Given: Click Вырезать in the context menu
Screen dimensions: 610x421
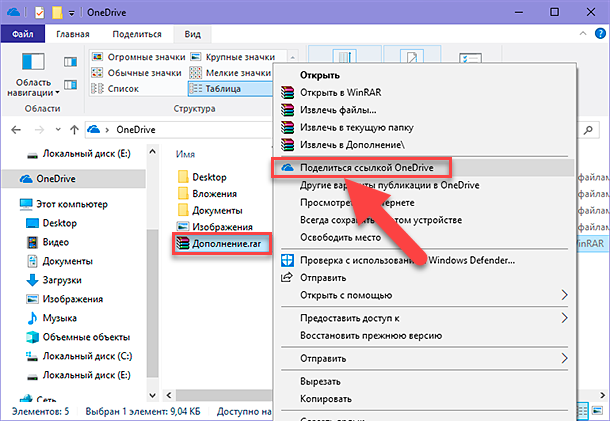Looking at the screenshot, I should 320,381.
